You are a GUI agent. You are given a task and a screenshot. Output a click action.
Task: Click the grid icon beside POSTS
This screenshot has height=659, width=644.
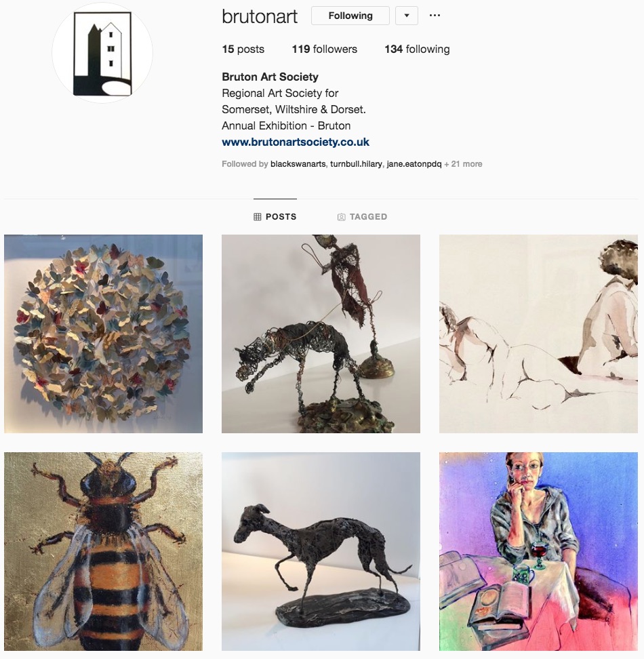pos(258,216)
